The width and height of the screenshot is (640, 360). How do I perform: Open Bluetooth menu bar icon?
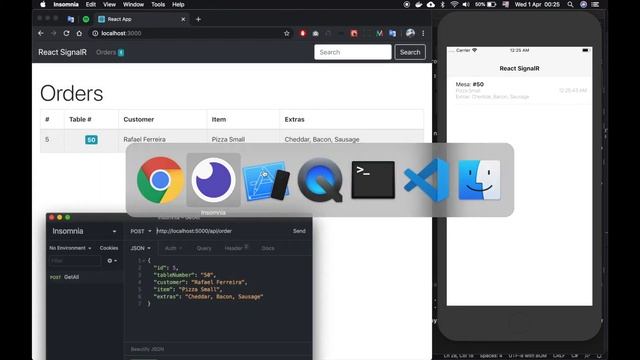[x=443, y=4]
